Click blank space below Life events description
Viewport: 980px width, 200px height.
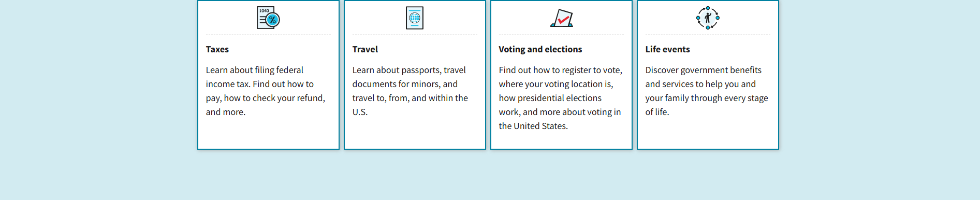pyautogui.click(x=708, y=134)
